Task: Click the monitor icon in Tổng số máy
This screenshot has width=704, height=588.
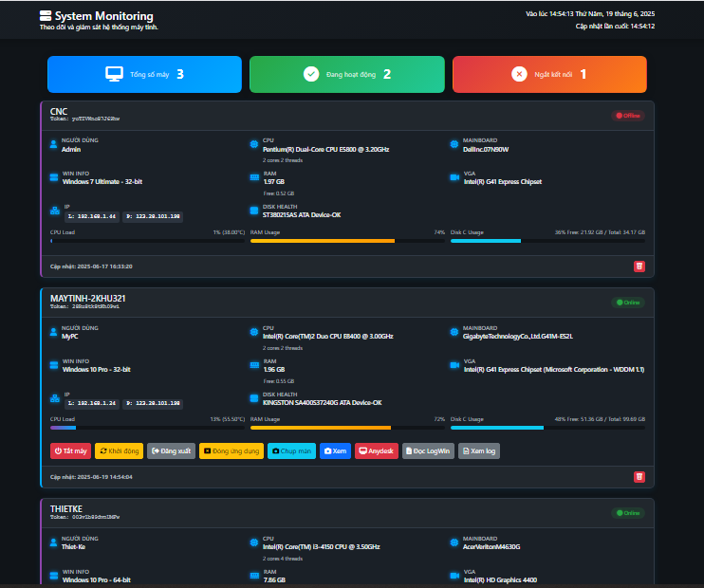Action: (x=114, y=74)
